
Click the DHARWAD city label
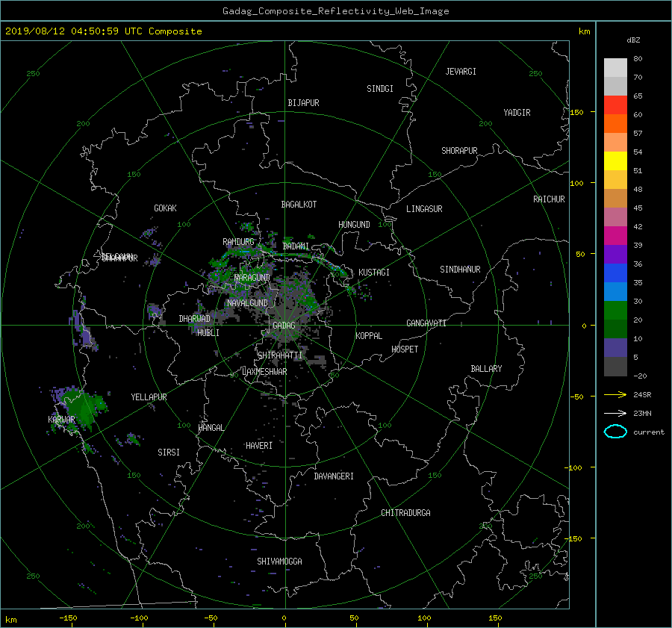point(194,319)
